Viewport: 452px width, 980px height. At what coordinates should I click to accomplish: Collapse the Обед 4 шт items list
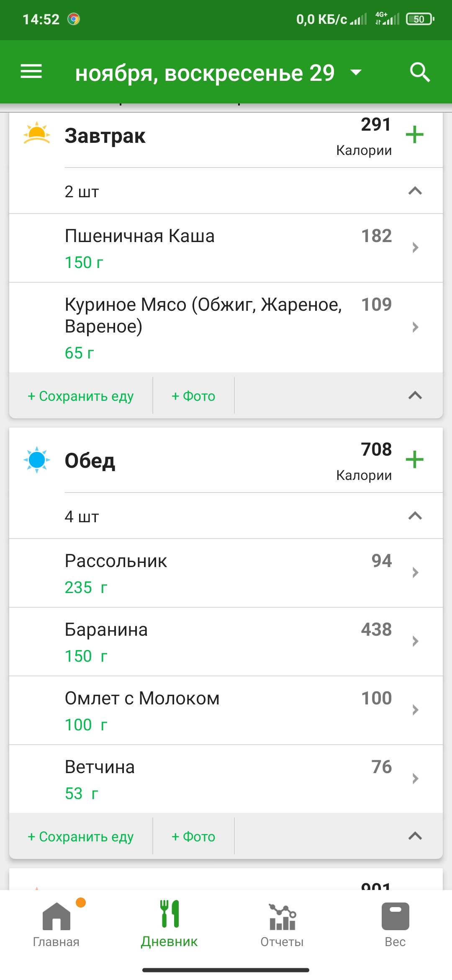click(415, 516)
